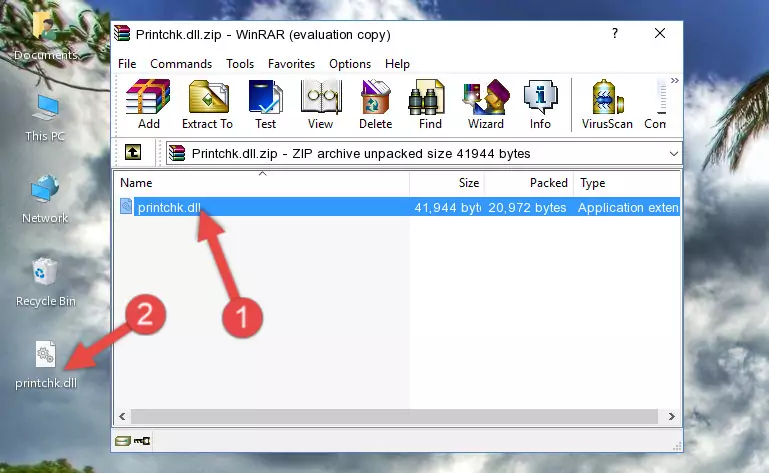Screen dimensions: 769x473
Task: Open the archive path dropdown arrow
Action: [674, 154]
